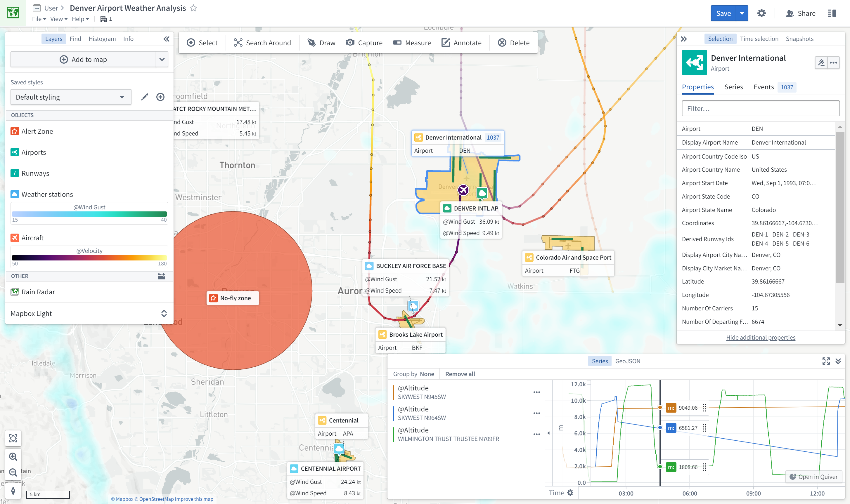Image resolution: width=850 pixels, height=504 pixels.
Task: Toggle visibility of Weather stations layer
Action: tap(15, 194)
